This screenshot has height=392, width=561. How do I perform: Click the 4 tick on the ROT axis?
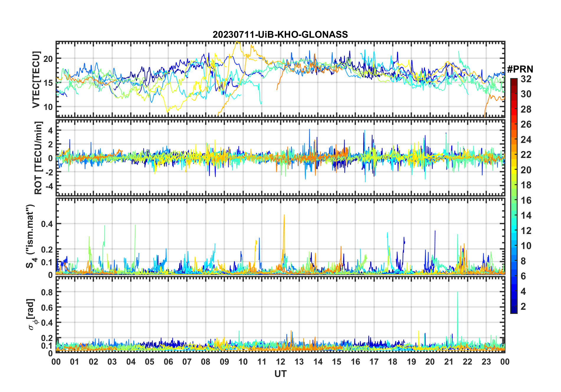(51, 130)
